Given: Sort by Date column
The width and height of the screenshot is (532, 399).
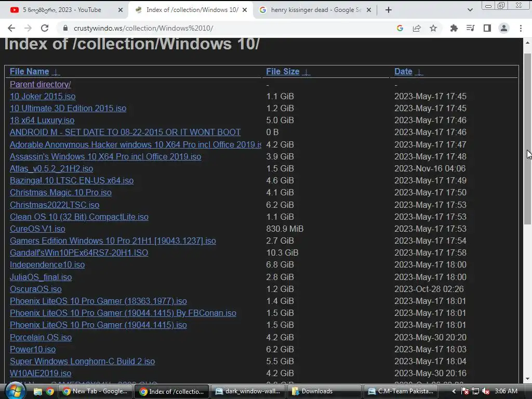Looking at the screenshot, I should pos(403,71).
